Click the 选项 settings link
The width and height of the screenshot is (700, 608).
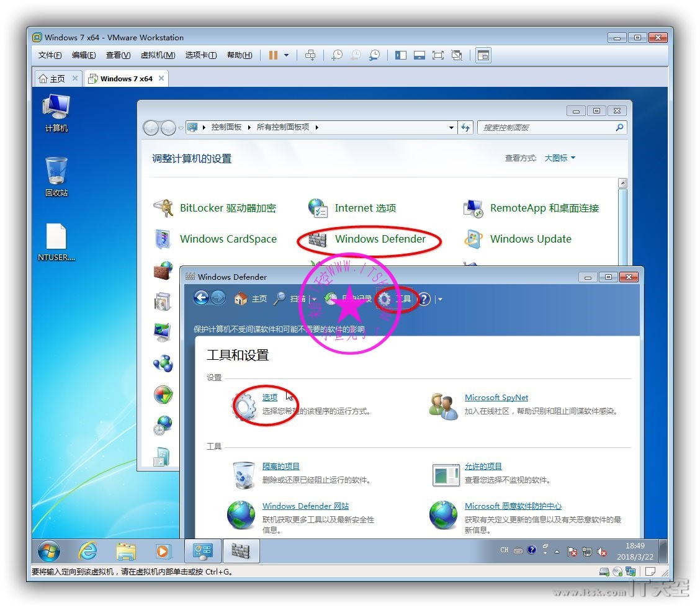(x=269, y=398)
